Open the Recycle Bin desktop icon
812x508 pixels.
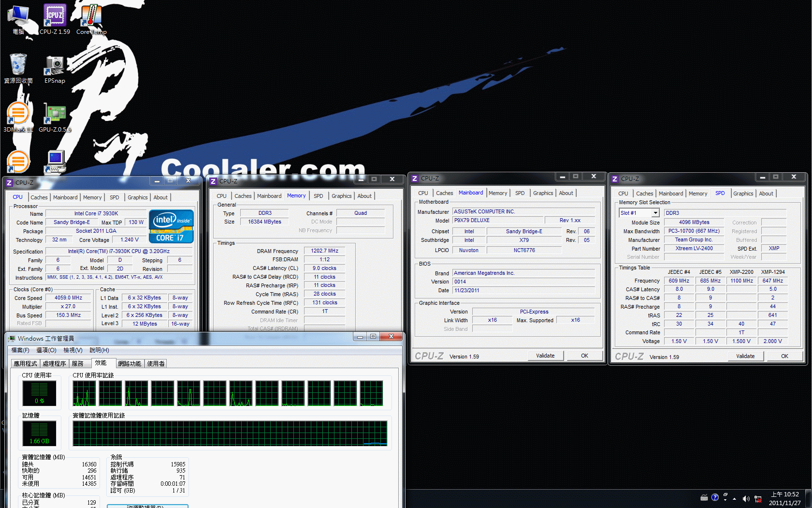(18, 68)
